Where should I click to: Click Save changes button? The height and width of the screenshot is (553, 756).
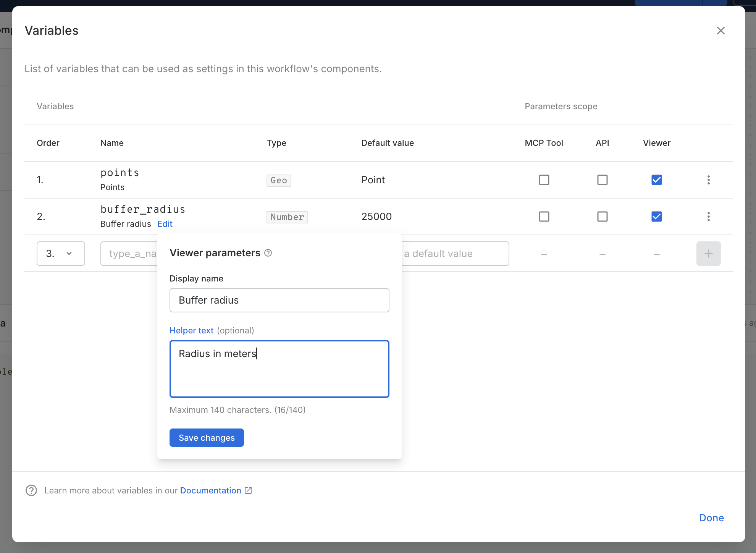pos(207,438)
